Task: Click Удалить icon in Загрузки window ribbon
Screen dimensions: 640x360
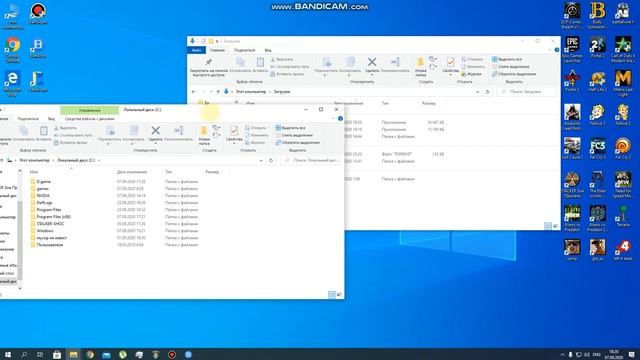Action: [372, 62]
